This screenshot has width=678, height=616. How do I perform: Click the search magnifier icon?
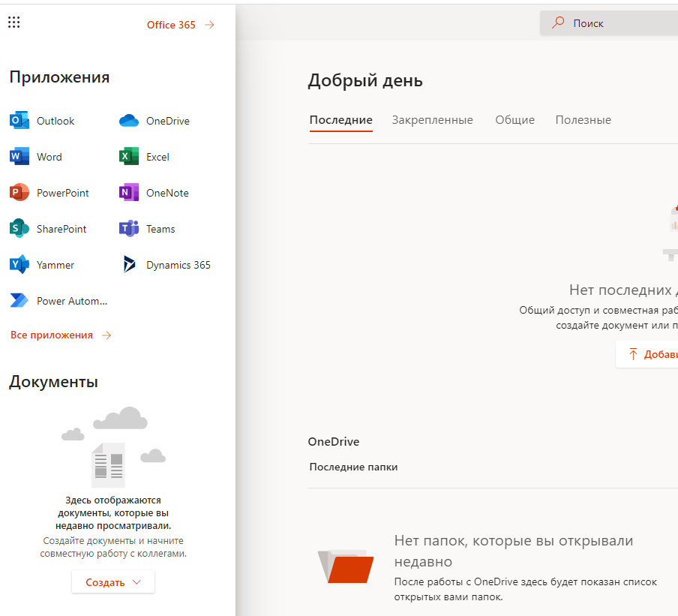coord(558,22)
